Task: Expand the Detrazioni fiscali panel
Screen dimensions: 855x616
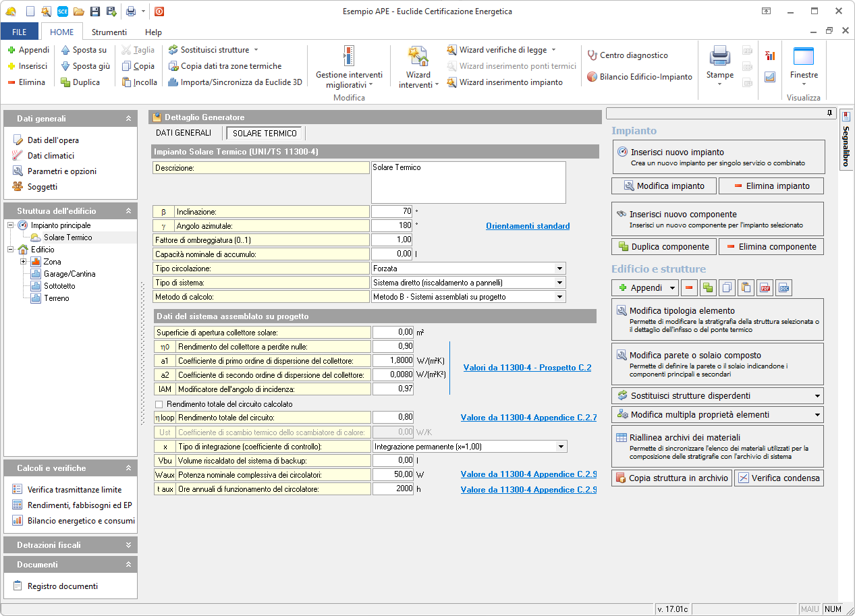Action: tap(128, 545)
